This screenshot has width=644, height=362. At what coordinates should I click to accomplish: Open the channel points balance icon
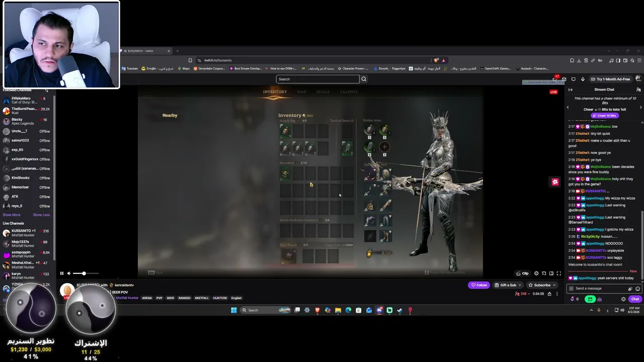574,299
